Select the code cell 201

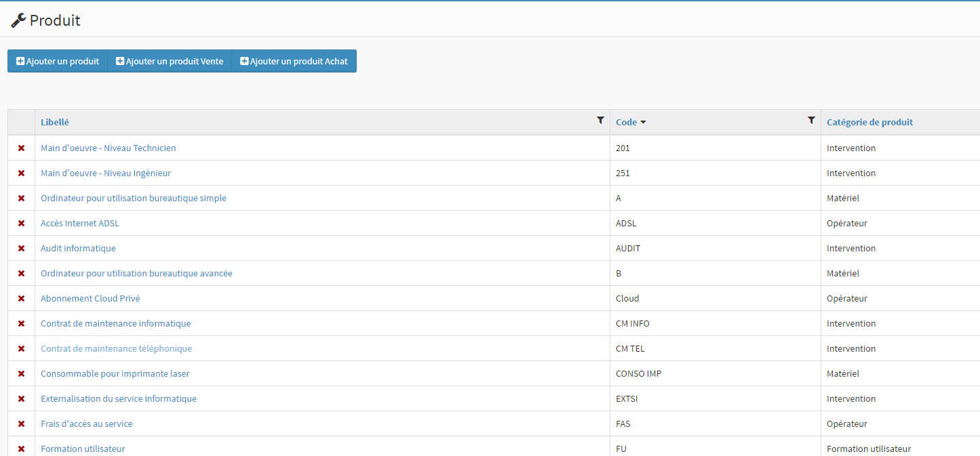point(715,148)
